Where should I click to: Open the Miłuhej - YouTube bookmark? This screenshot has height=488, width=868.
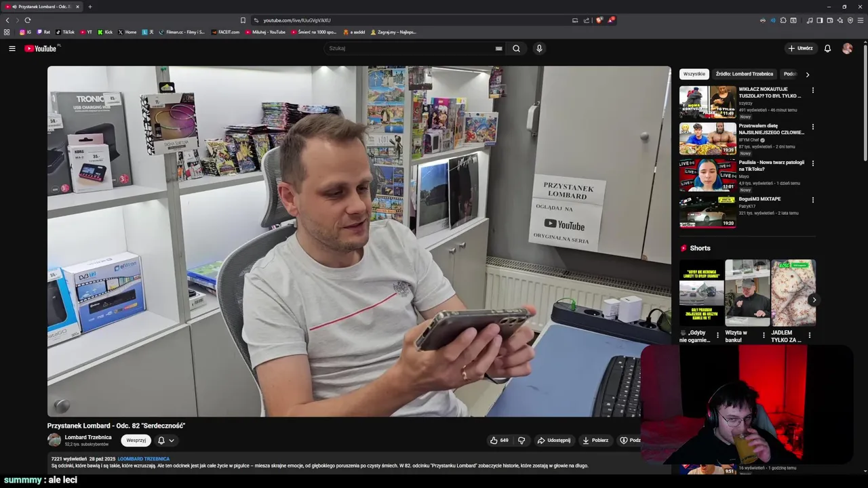265,32
